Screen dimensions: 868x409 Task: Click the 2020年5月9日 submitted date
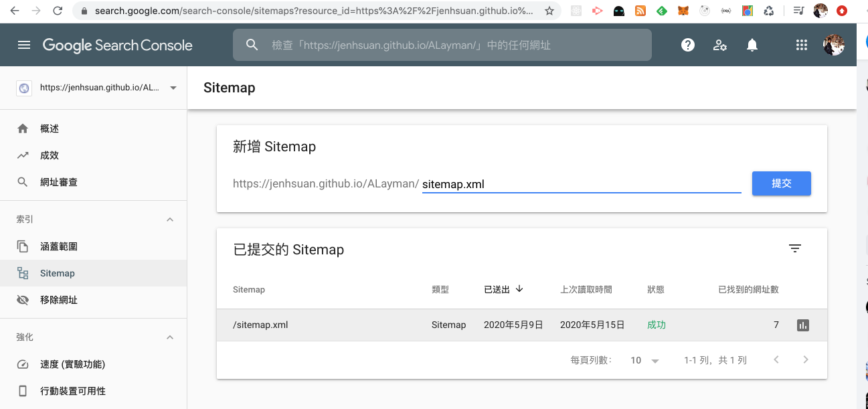click(x=513, y=325)
